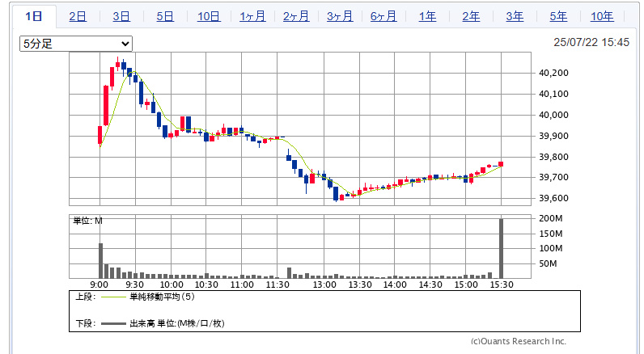Switch to the 3日 chart period
This screenshot has width=644, height=354.
tap(121, 16)
